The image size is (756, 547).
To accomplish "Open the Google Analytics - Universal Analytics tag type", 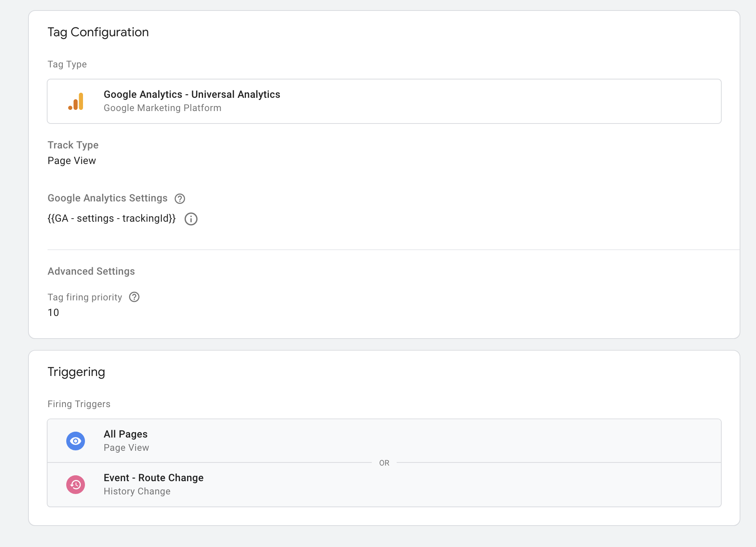I will pos(384,101).
